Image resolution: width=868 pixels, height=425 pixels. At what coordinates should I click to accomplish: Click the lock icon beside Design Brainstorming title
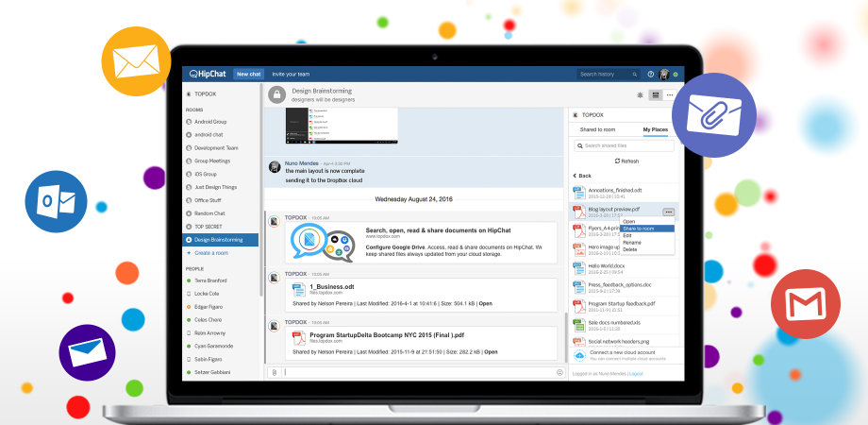[276, 94]
